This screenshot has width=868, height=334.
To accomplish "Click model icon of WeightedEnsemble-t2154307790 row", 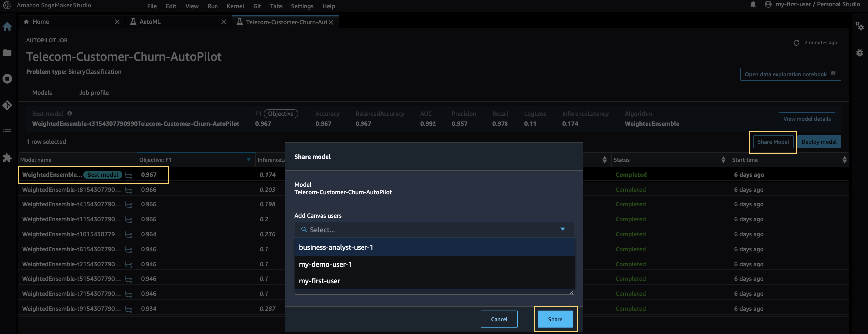I will 129,264.
